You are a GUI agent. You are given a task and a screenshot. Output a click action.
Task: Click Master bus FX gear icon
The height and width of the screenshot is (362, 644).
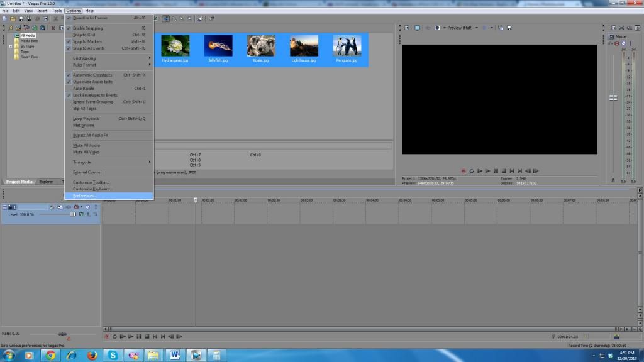(x=617, y=43)
